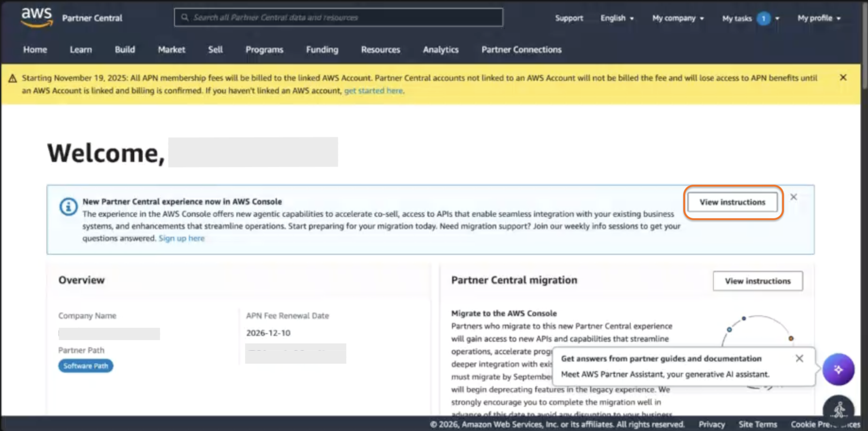
Task: Close the Partner Assistant tooltip
Action: tap(799, 358)
